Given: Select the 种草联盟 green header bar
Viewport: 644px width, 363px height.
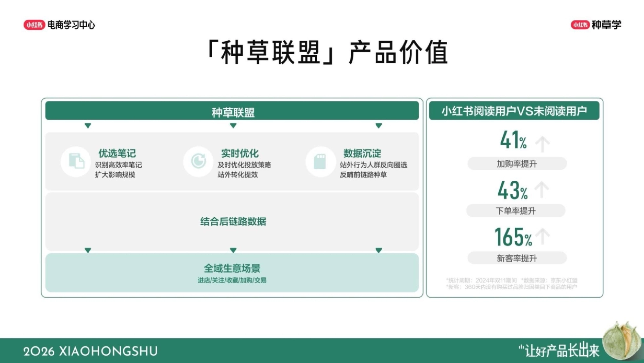Looking at the screenshot, I should coord(232,111).
